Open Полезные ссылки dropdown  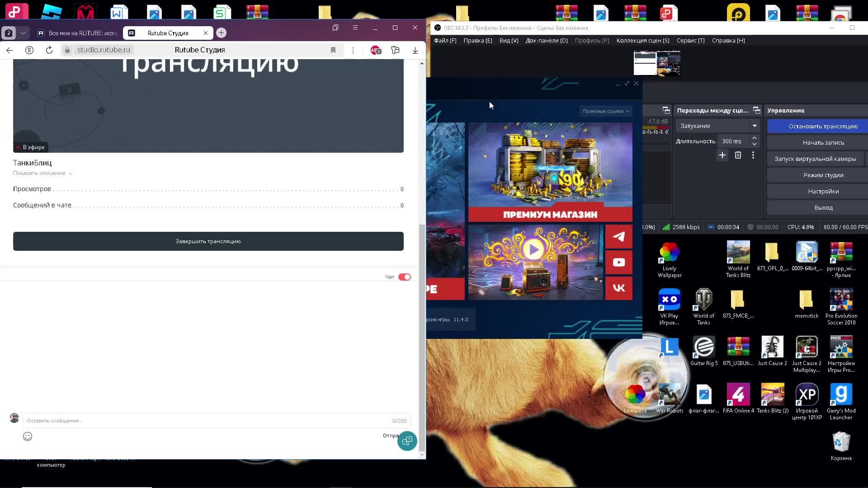[x=605, y=111]
